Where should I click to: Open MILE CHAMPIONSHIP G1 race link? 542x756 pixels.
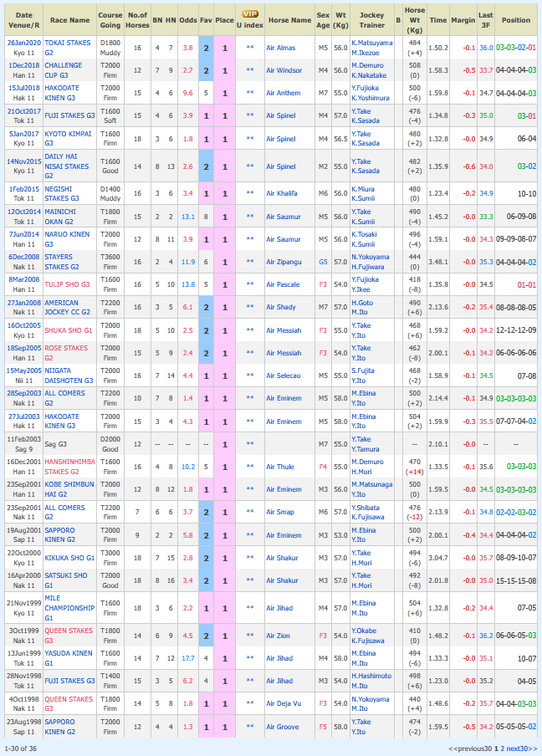click(69, 608)
